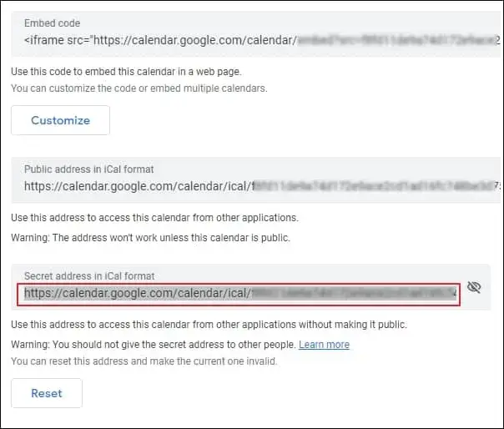Click the blurred portion of the embed code
Image resolution: width=504 pixels, height=429 pixels.
(x=399, y=41)
